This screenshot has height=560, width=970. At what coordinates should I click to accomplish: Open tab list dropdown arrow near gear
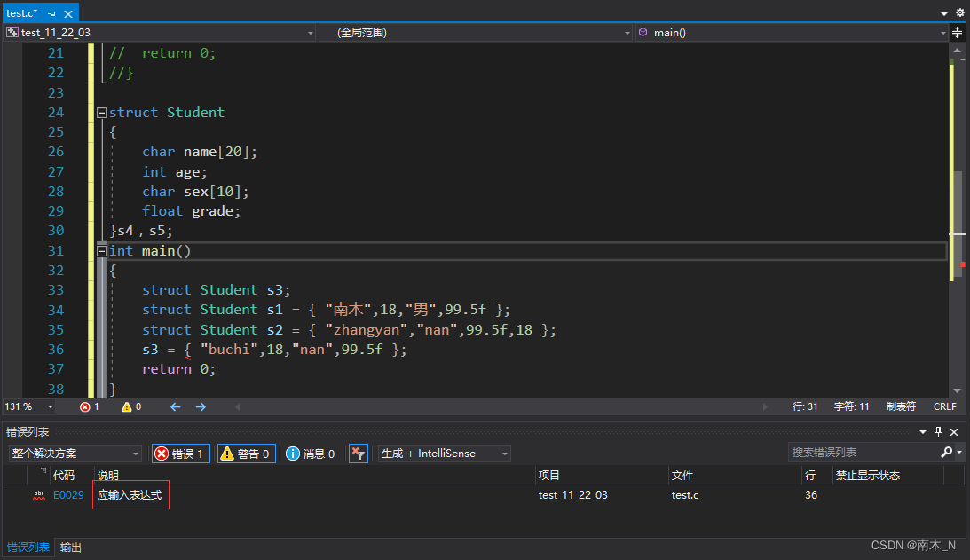coord(944,13)
